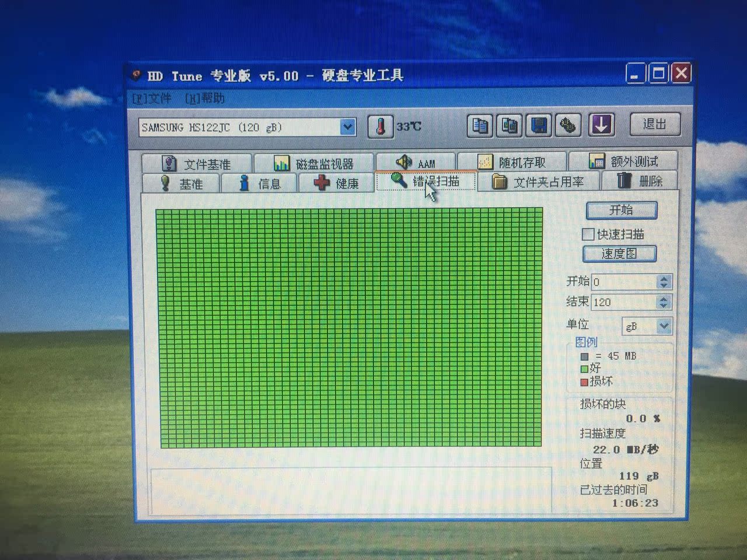Click the 22.0 MB/秒 scan speed value
Screen dimensions: 747x560
(625, 450)
